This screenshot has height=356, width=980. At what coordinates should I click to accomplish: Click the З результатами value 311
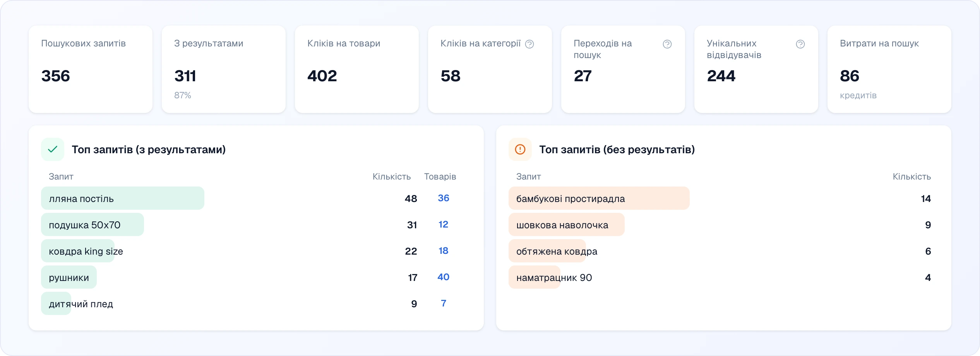185,76
